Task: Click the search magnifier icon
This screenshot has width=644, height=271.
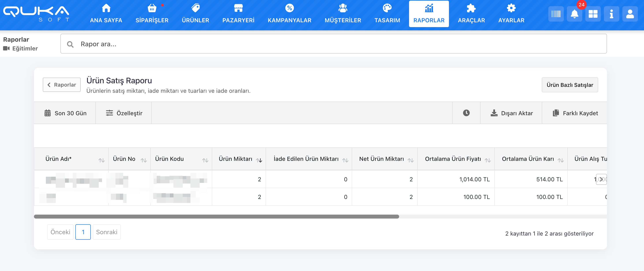Action: pyautogui.click(x=70, y=44)
